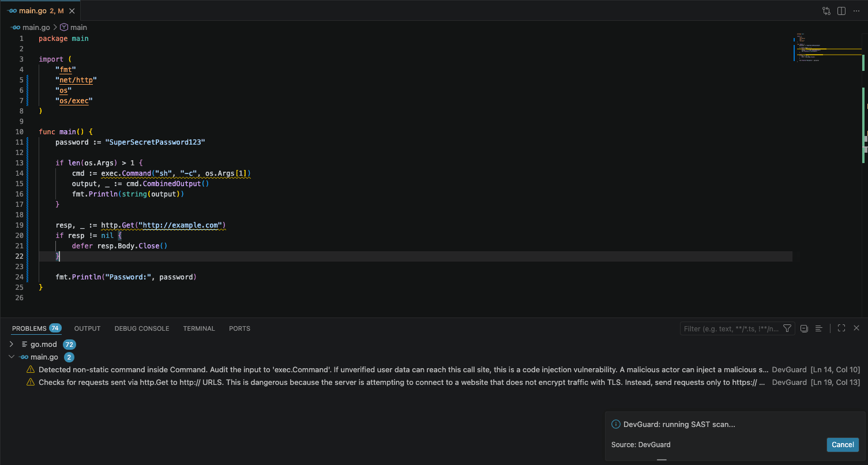The image size is (868, 465).
Task: Click the minimap code overview
Action: pyautogui.click(x=827, y=48)
